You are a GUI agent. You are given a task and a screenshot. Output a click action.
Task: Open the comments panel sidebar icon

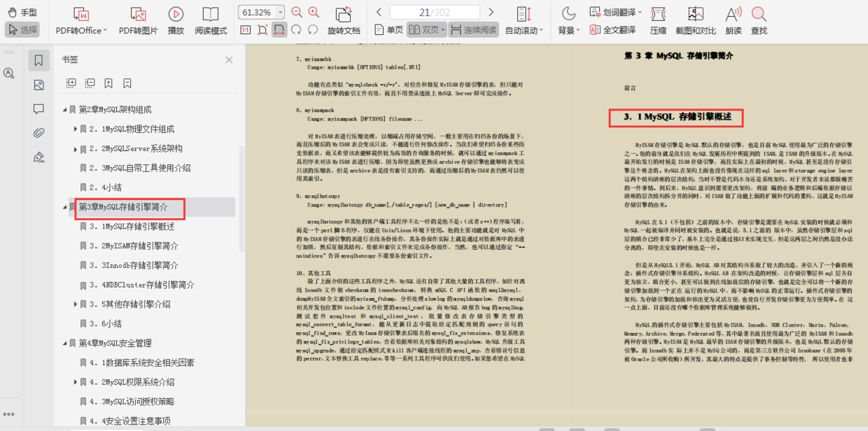pos(38,108)
